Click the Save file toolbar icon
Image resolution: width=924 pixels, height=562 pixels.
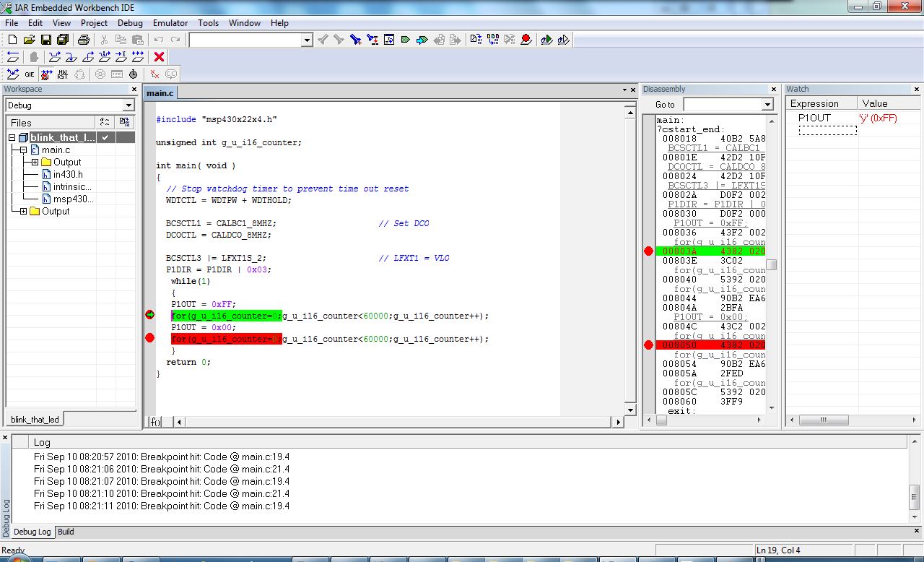46,40
